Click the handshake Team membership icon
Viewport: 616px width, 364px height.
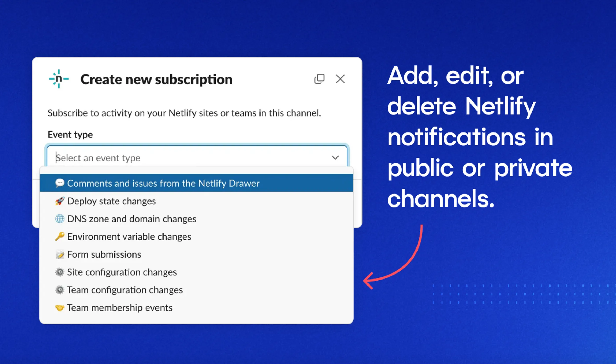point(60,307)
